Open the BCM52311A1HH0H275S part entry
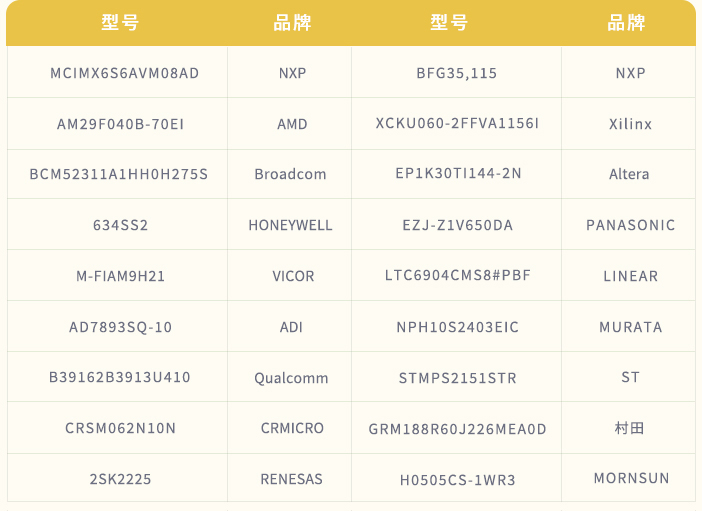 [119, 174]
